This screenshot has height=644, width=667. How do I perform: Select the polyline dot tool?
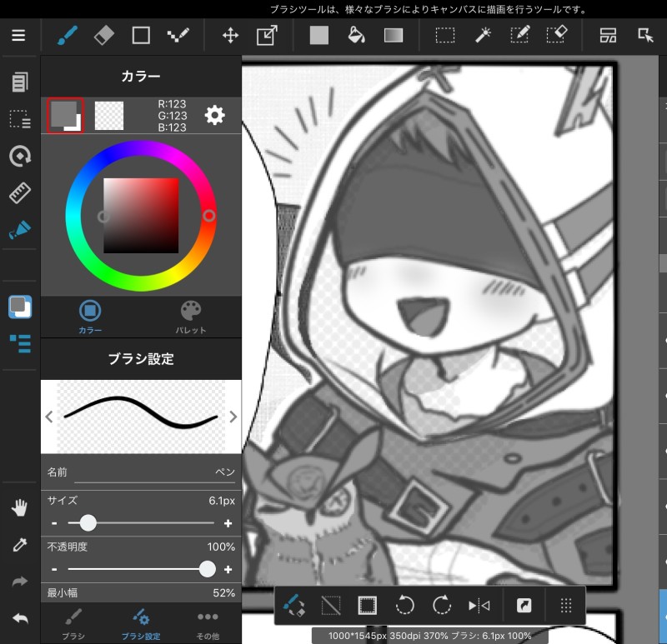[178, 35]
